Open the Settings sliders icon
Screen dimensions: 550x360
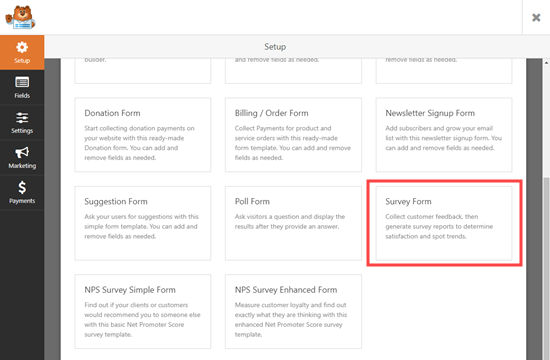coord(22,118)
